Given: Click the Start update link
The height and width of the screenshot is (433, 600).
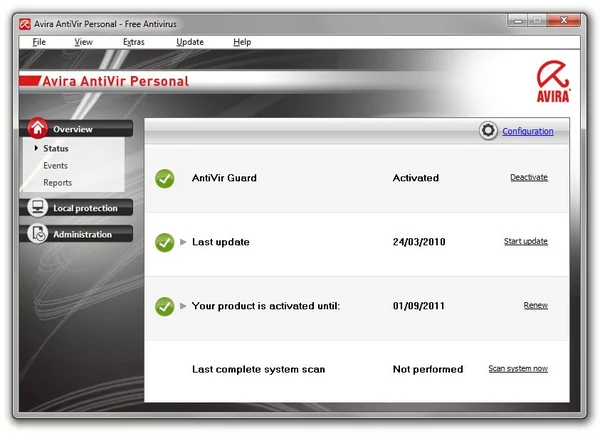Looking at the screenshot, I should tap(526, 241).
